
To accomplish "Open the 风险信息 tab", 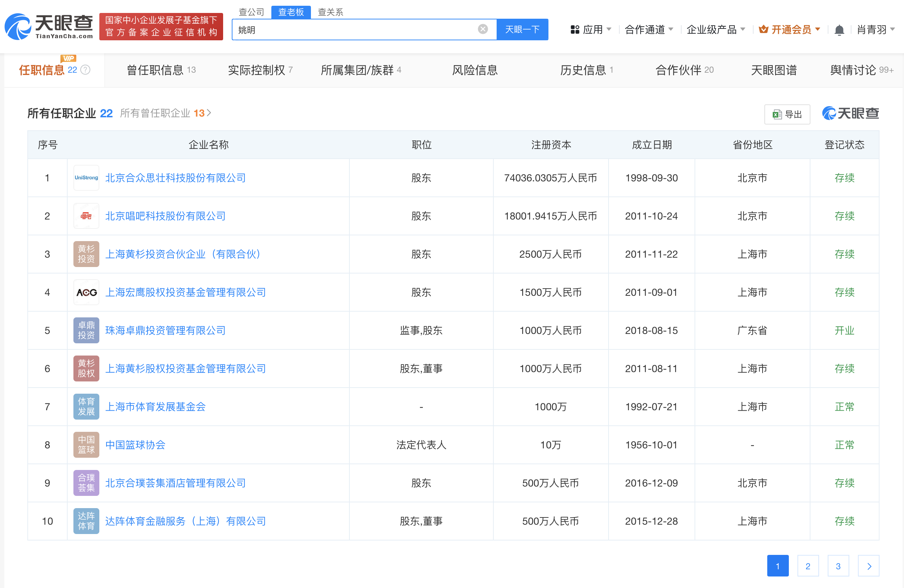I will pos(475,70).
